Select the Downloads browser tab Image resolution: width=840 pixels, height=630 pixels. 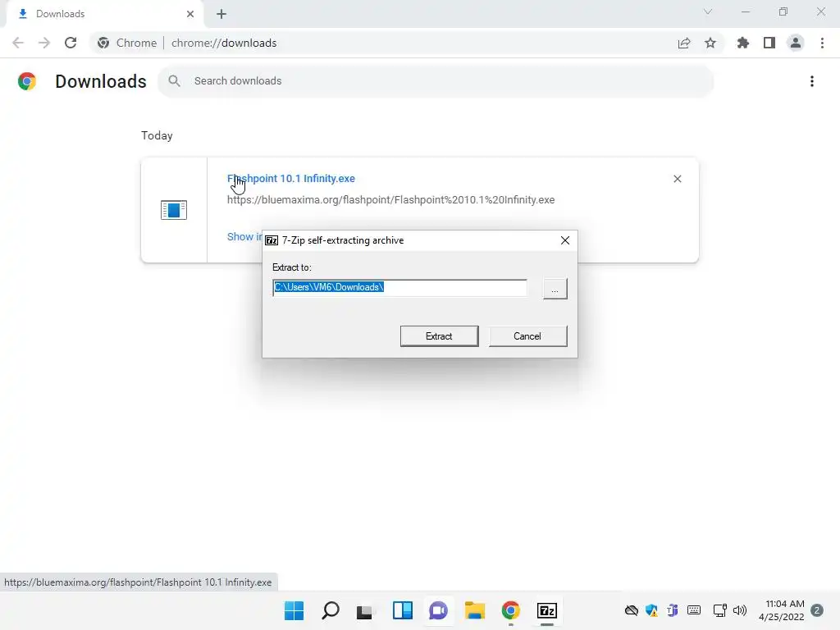coord(104,14)
